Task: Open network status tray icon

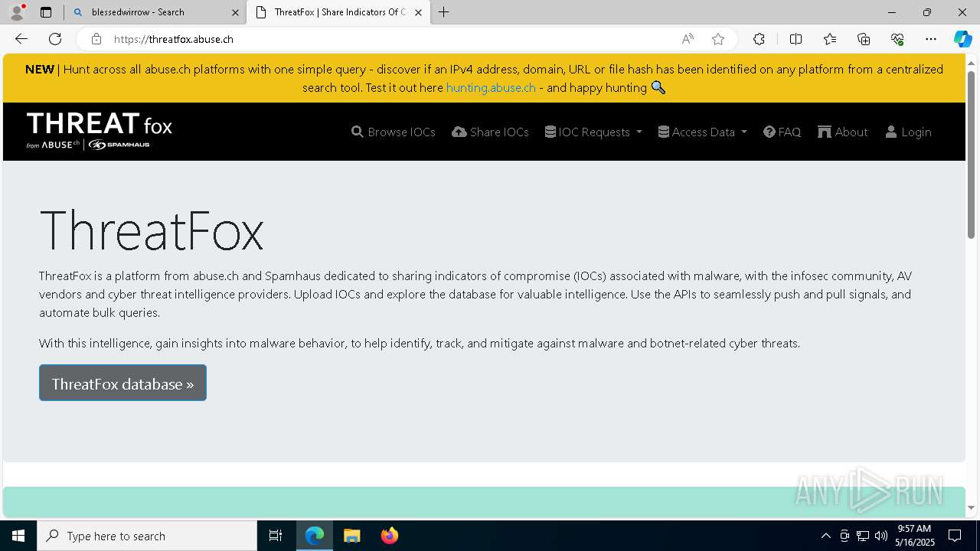Action: click(x=863, y=536)
